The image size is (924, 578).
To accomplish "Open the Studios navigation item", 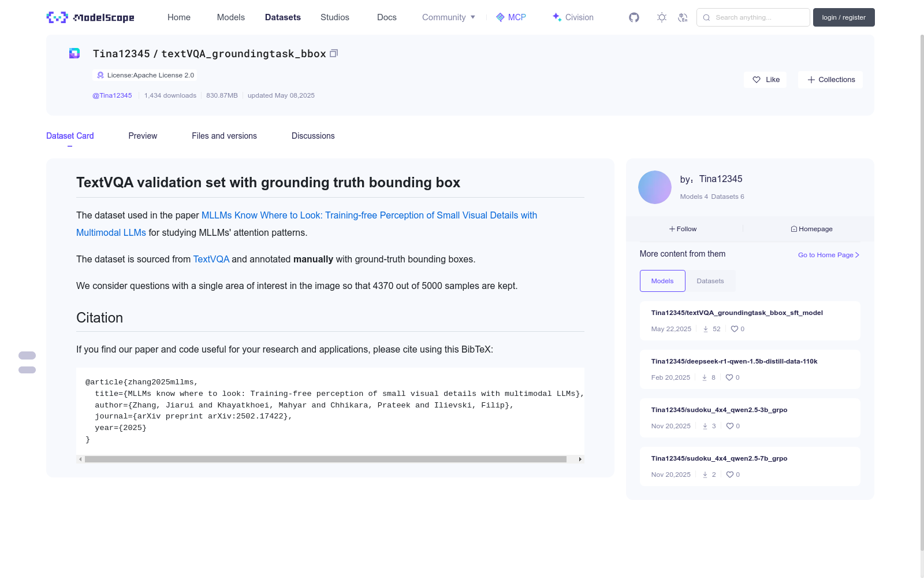I will pos(335,17).
